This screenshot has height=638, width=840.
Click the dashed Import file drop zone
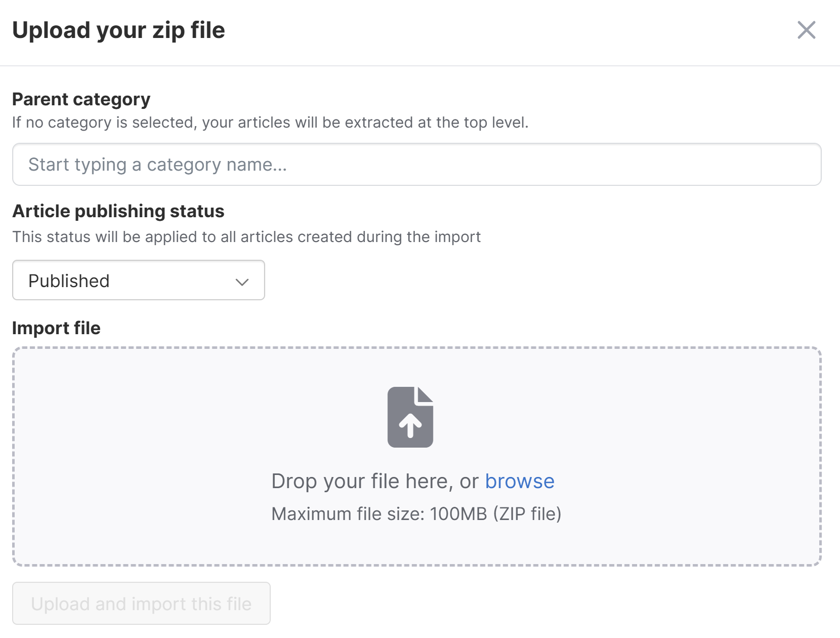click(416, 456)
